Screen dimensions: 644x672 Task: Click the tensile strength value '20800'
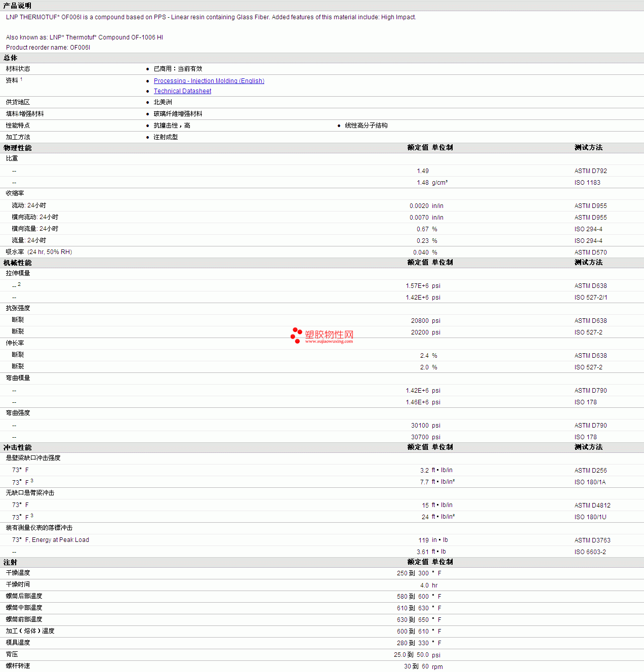pos(420,321)
